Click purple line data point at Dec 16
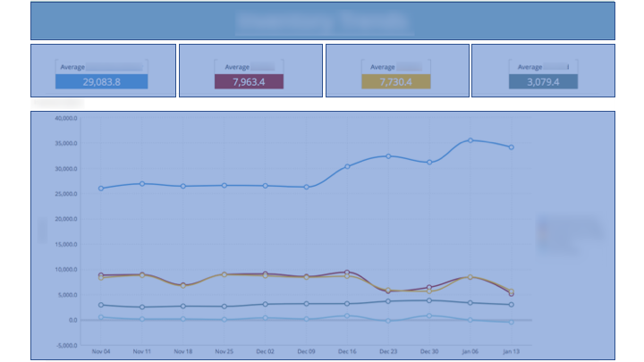Viewport: 644px width, 362px height. [347, 272]
